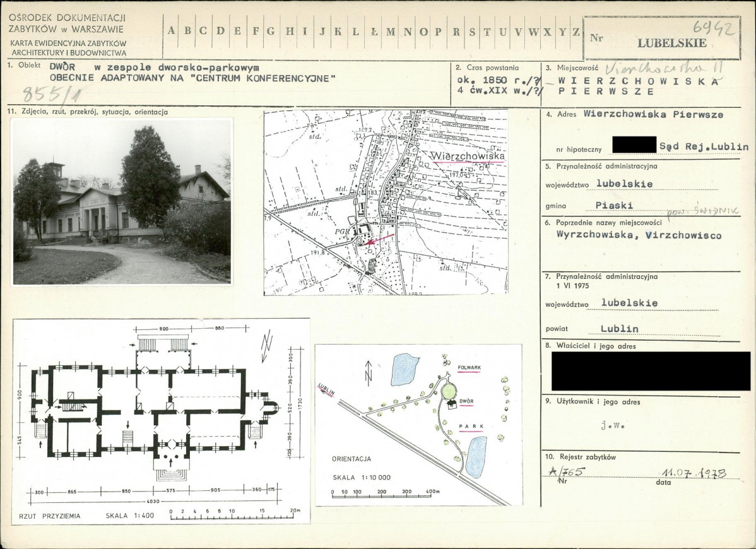Click label '6. Poprzednie nazwy miejscowości'

(603, 223)
